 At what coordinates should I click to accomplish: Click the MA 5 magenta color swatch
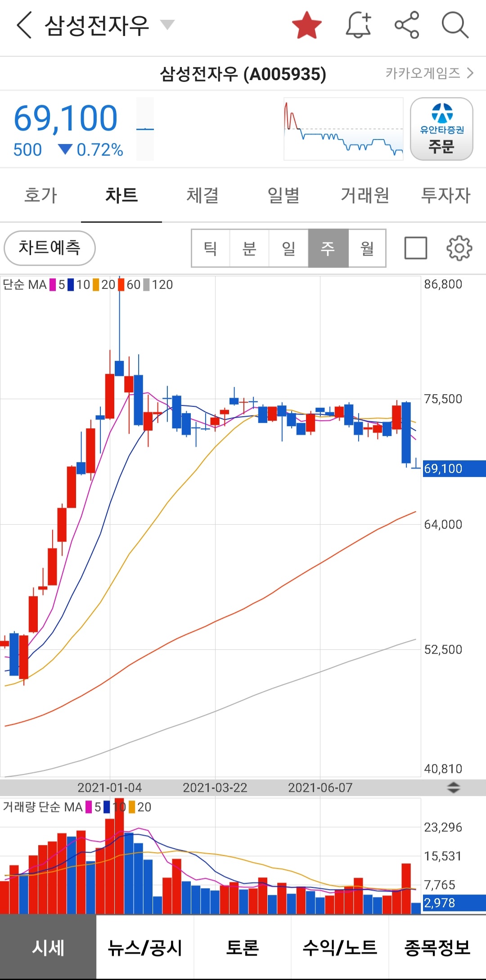pos(53,285)
